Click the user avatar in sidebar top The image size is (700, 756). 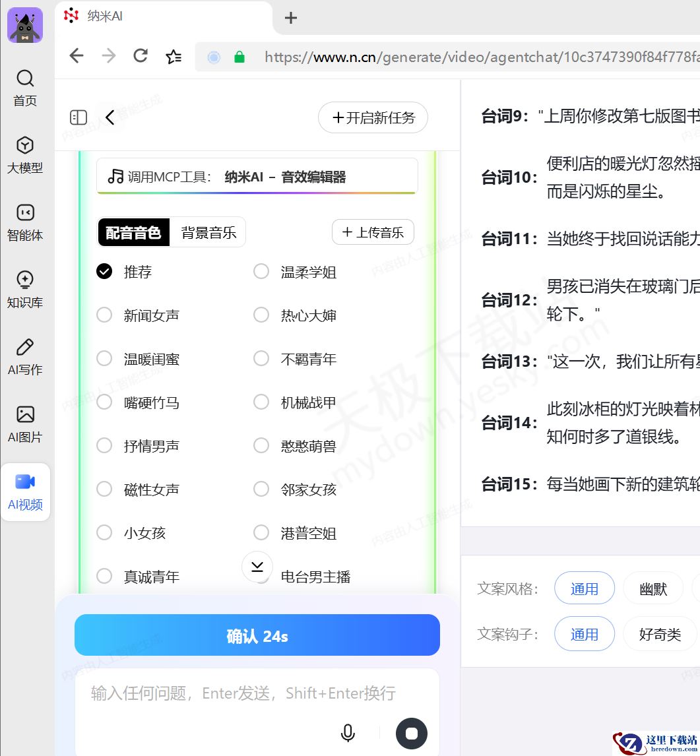pos(25,25)
